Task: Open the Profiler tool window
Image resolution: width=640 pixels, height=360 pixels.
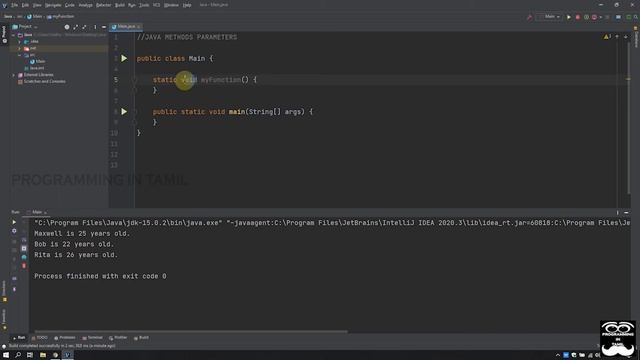Action: [x=118, y=338]
